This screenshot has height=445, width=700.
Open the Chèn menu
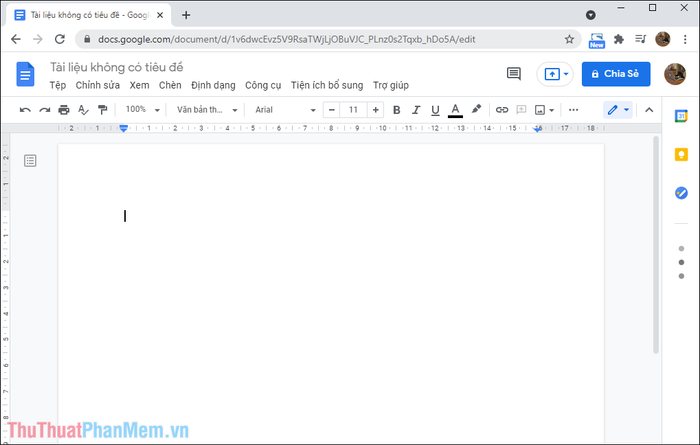tap(170, 85)
